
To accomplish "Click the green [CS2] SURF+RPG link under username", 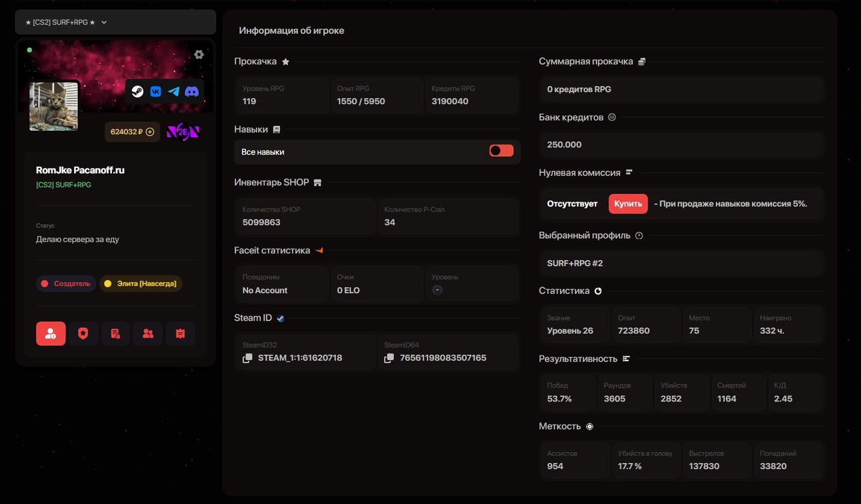I will 64,185.
